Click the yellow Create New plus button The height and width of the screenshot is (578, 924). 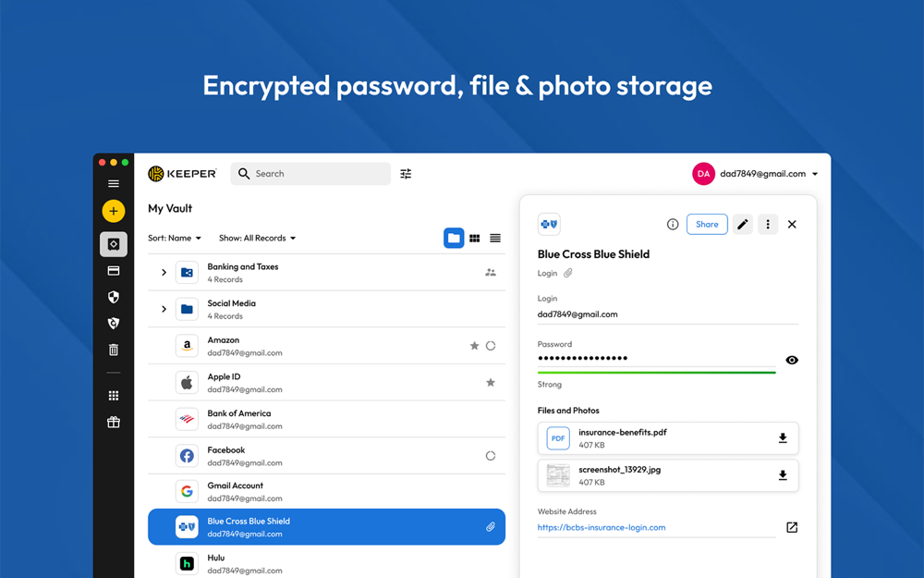114,211
